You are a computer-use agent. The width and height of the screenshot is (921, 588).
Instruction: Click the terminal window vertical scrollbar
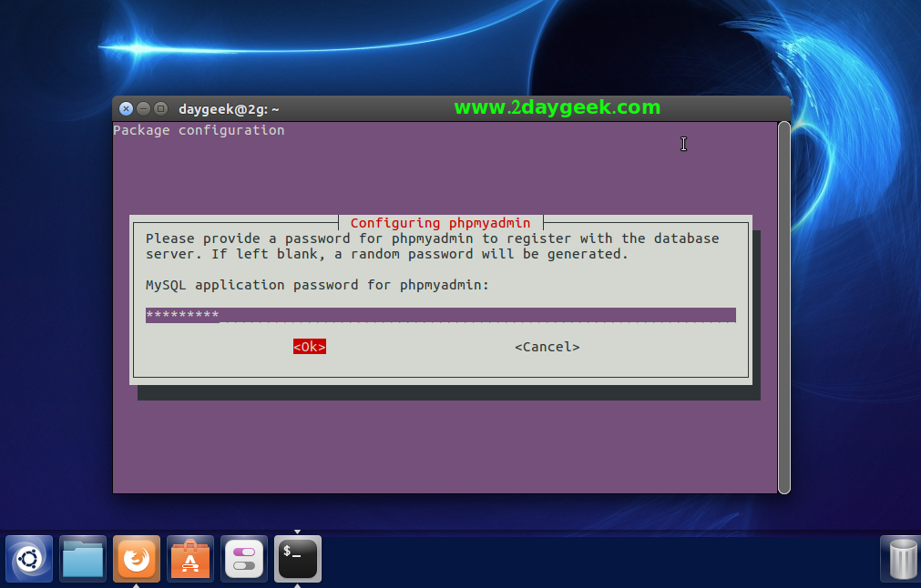[783, 308]
